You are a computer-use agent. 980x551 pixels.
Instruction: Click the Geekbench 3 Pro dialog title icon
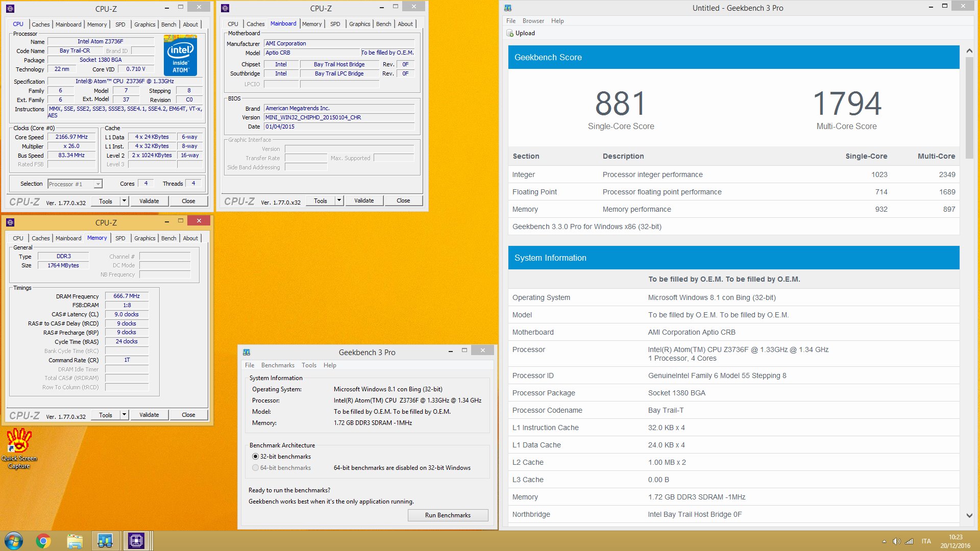pyautogui.click(x=247, y=352)
